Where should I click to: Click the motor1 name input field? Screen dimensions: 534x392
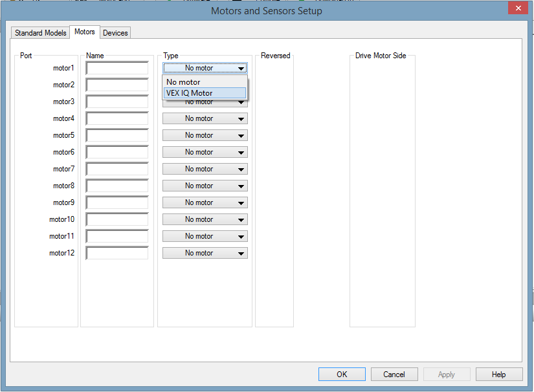click(x=117, y=68)
